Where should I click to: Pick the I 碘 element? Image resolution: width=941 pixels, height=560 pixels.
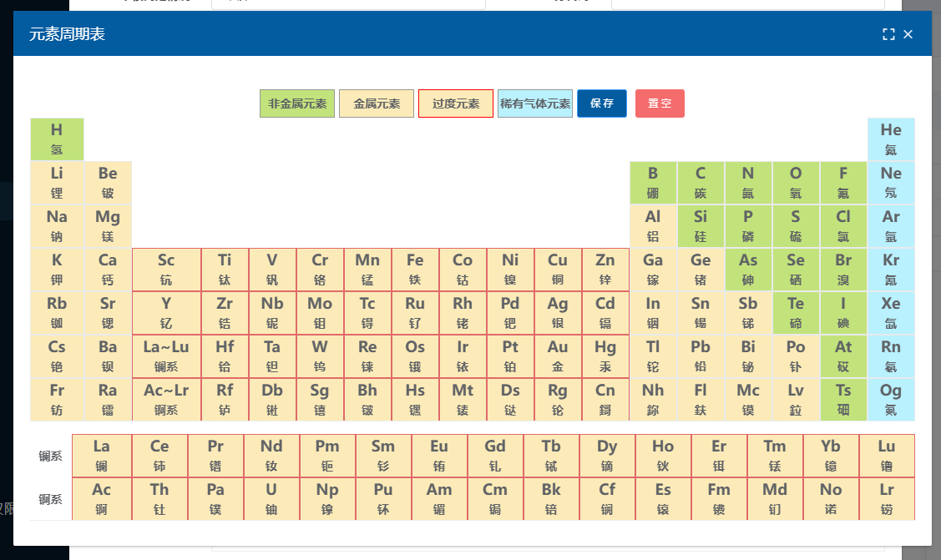(843, 313)
